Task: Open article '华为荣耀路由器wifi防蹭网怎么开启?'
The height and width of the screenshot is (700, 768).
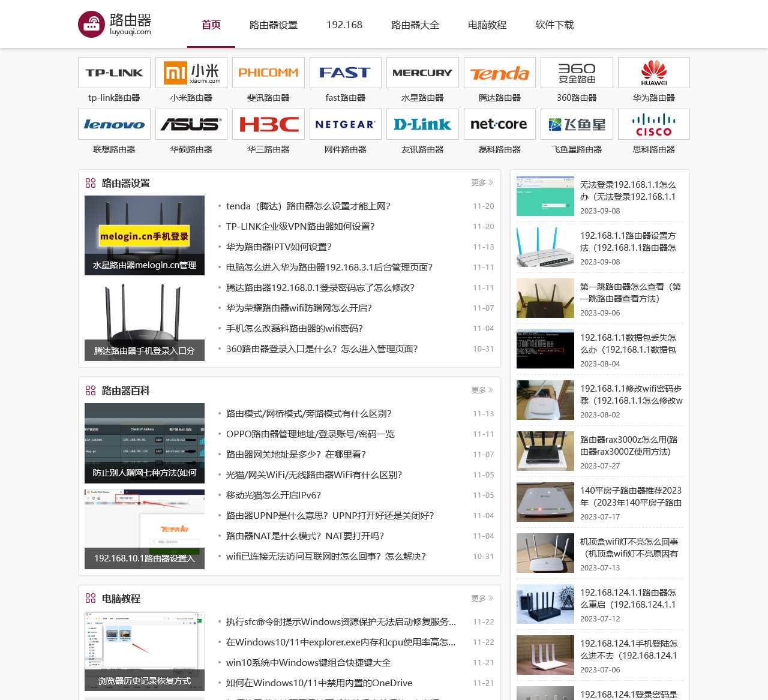Action: click(x=299, y=308)
